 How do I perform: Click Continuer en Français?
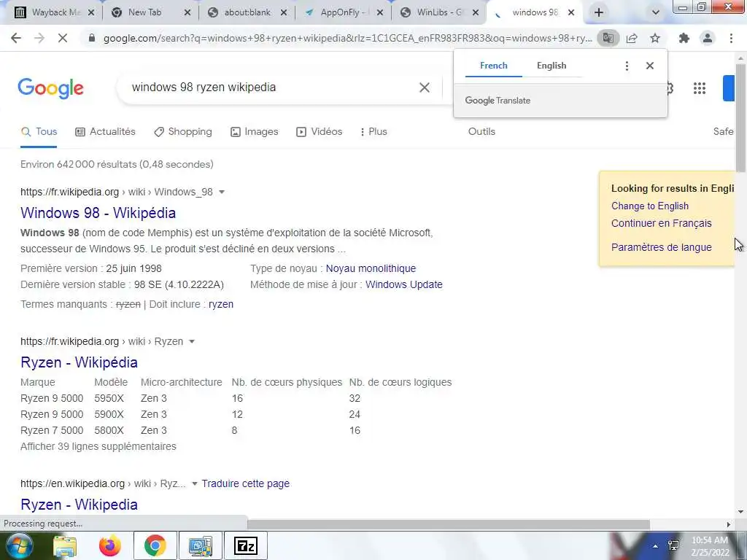[661, 223]
